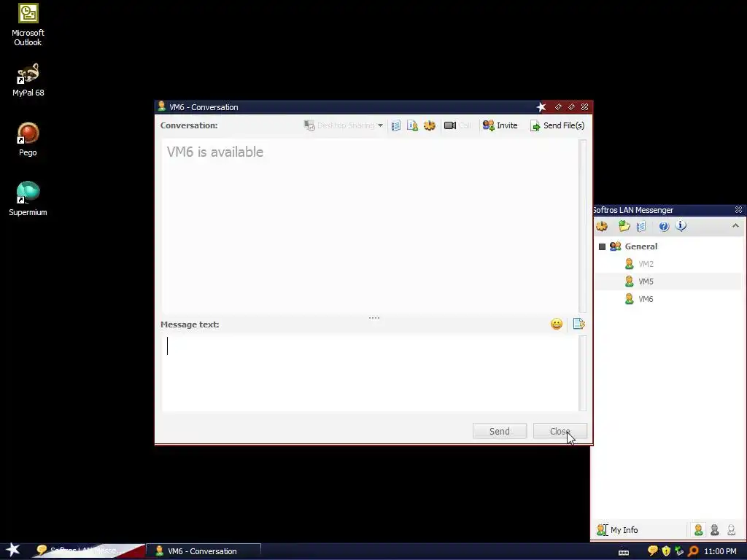Focus the Message text input box
Image resolution: width=747 pixels, height=560 pixels.
(x=370, y=373)
